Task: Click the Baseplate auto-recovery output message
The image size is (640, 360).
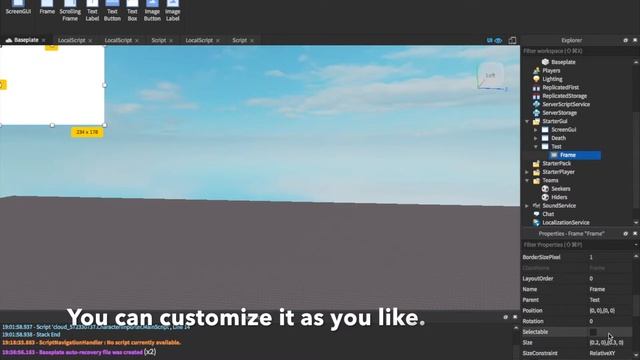Action: [79, 352]
